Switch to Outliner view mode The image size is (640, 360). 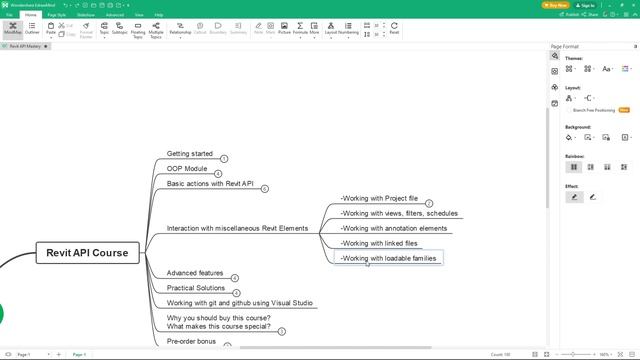(x=32, y=28)
